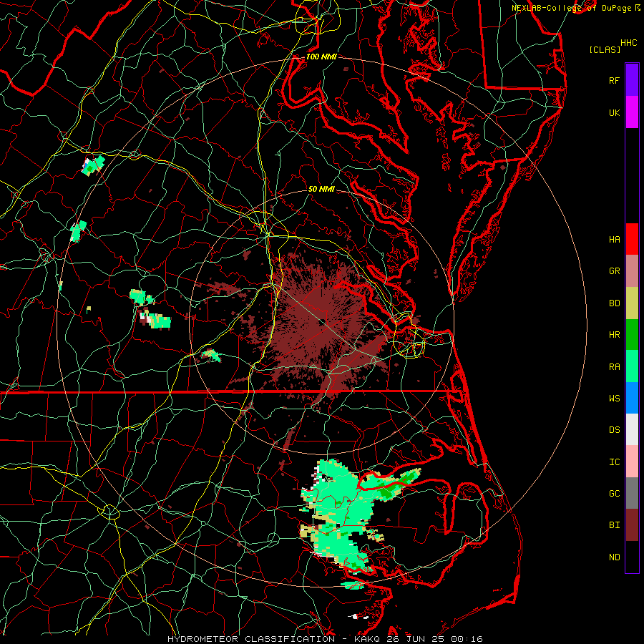The height and width of the screenshot is (644, 644).
Task: Click the HR legend label
Action: tap(615, 335)
